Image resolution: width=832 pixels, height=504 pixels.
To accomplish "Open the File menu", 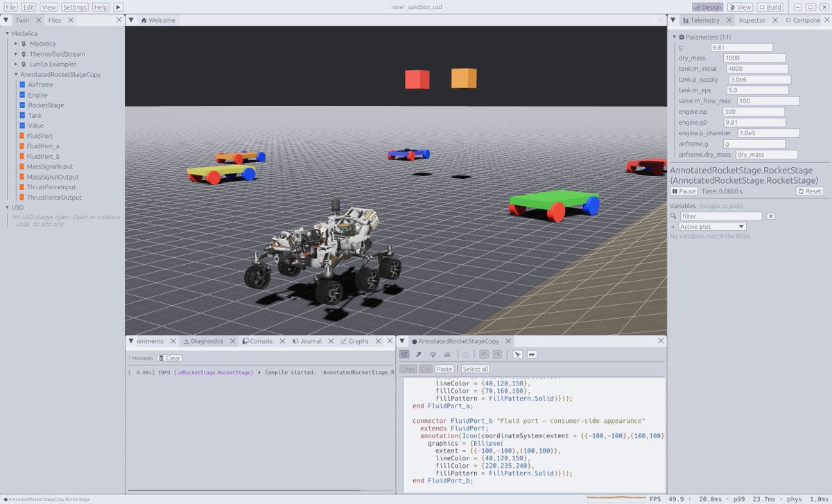I will point(11,7).
